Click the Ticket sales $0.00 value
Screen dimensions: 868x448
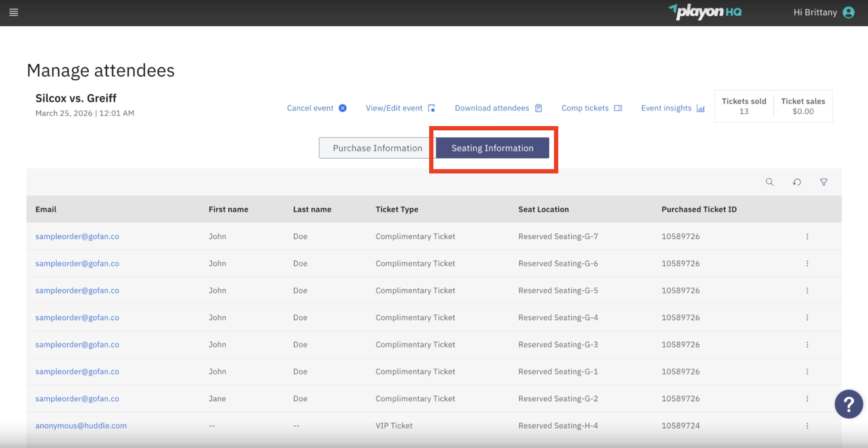pyautogui.click(x=803, y=111)
